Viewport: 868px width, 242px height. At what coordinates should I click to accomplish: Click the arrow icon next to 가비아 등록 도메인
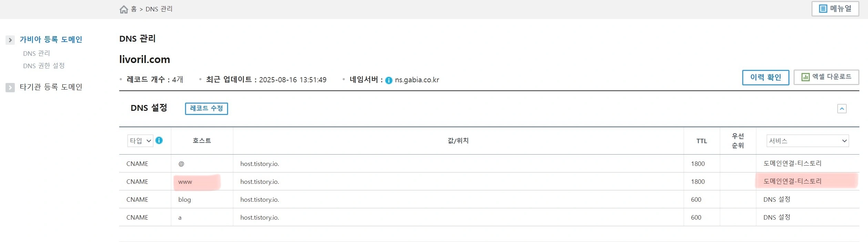(10, 40)
